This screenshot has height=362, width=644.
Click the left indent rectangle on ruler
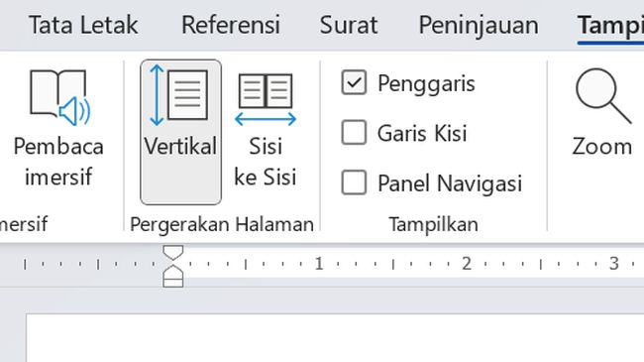(173, 283)
